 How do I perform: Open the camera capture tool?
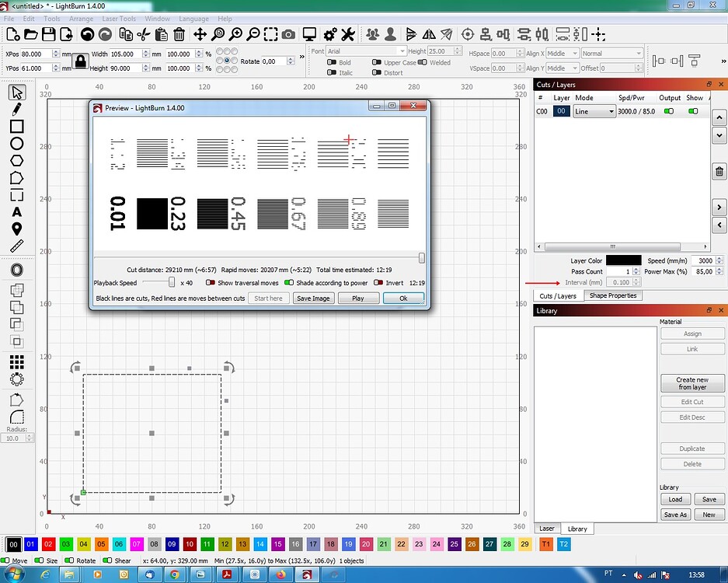288,34
